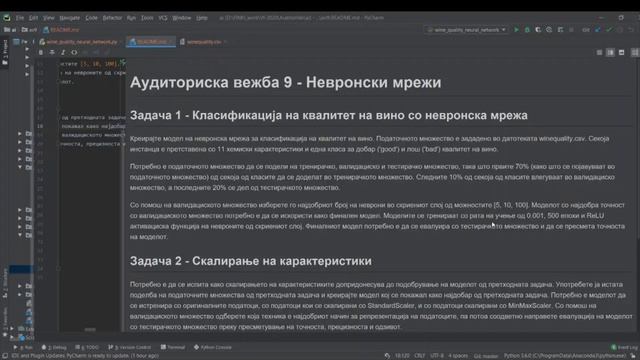This screenshot has width=640, height=360.
Task: Click the editor horizontal scrollbar thumb
Action: point(90,329)
